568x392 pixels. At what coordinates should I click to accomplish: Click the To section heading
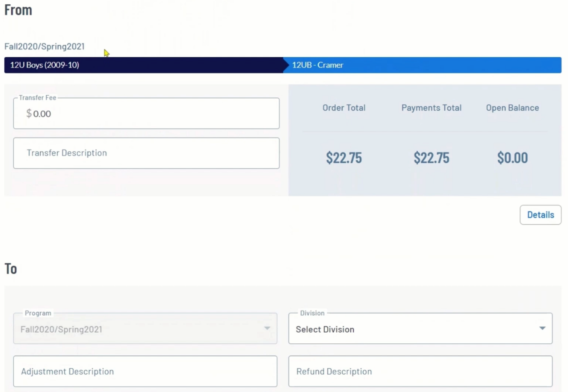coord(11,268)
